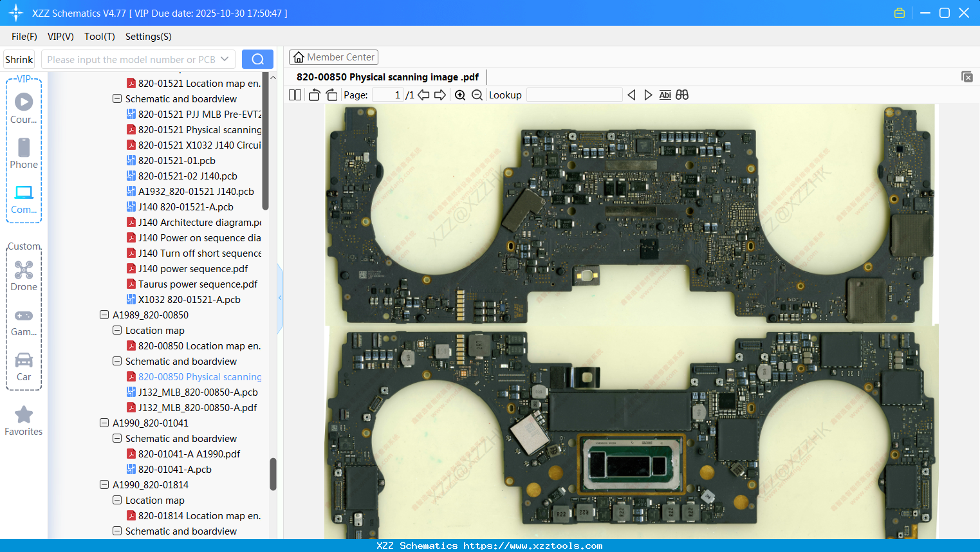
Task: Find previous lookup match
Action: point(631,95)
